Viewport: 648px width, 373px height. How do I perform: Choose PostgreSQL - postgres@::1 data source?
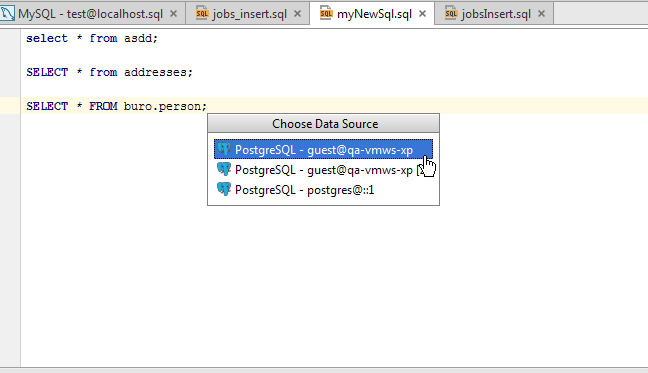[x=323, y=190]
